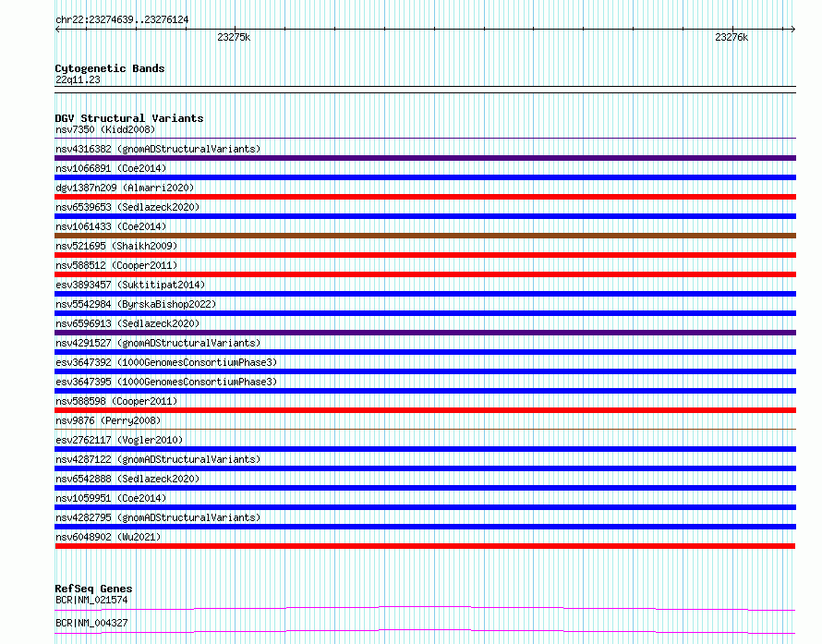822x644 pixels.
Task: Click the Cytogenetic Bands track title
Action: point(110,68)
